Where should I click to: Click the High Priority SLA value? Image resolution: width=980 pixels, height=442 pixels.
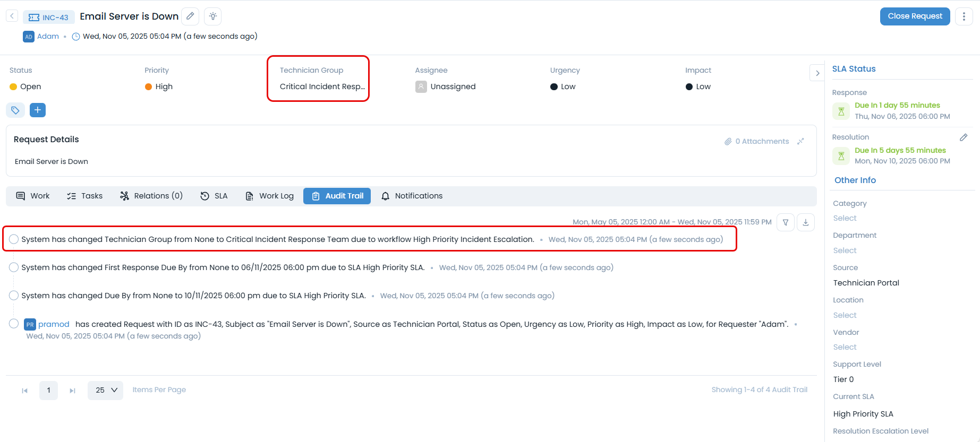863,414
